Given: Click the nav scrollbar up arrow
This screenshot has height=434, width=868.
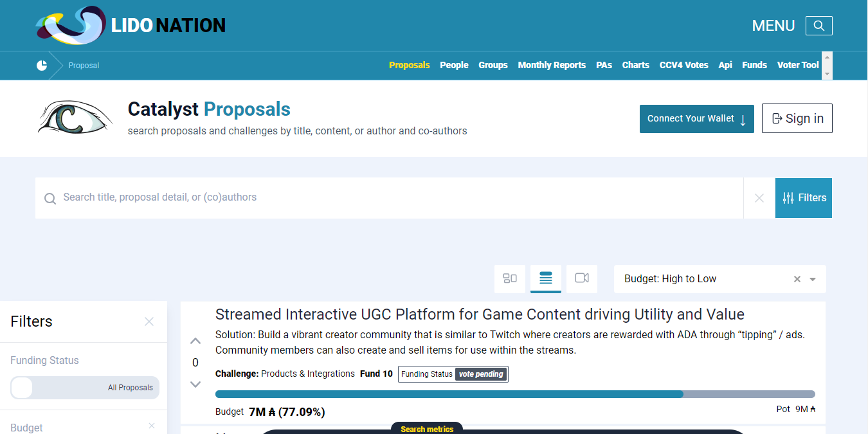Looking at the screenshot, I should [x=827, y=57].
